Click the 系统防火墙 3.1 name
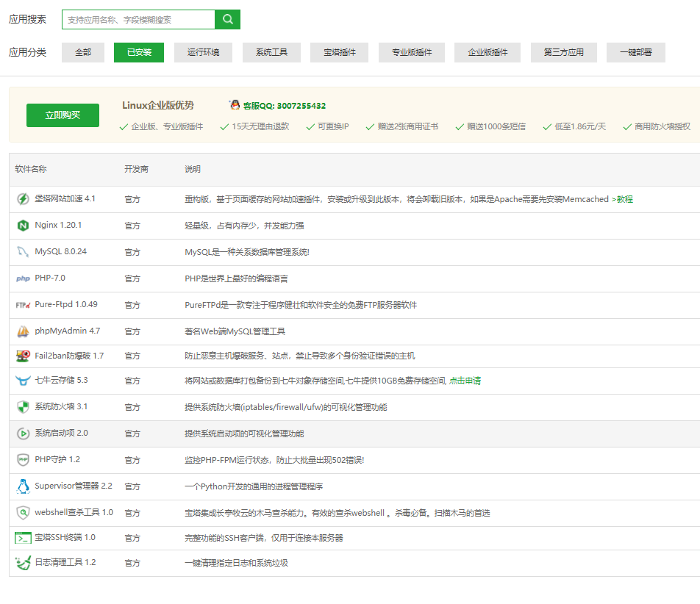The image size is (700, 604). pos(61,406)
